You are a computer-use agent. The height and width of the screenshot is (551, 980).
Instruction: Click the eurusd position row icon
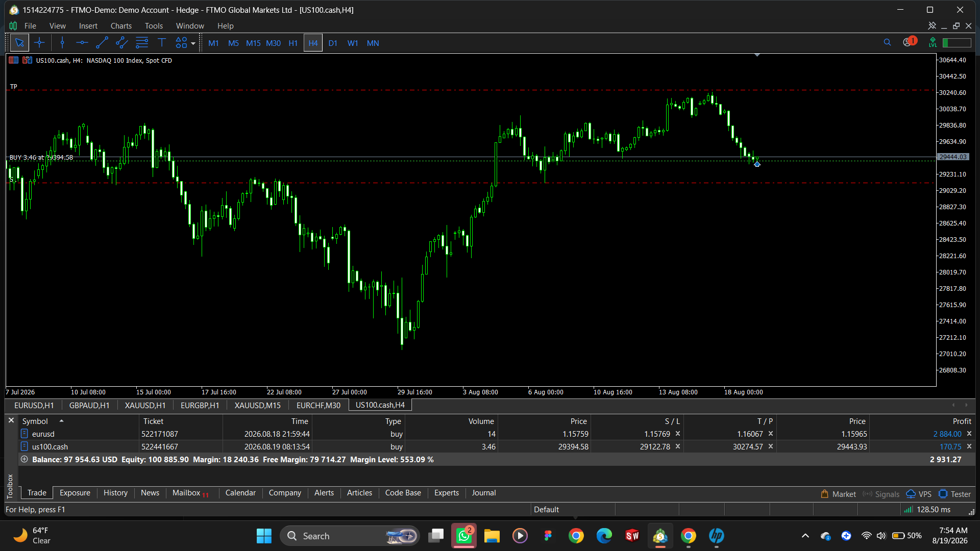24,434
